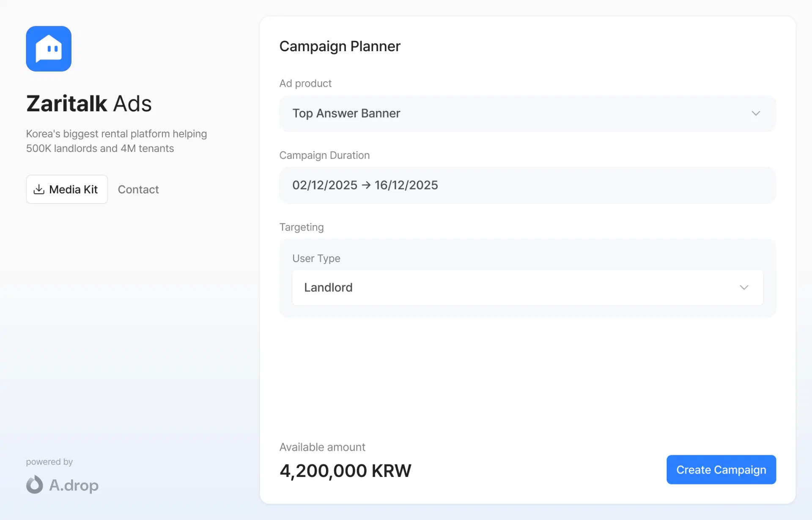Click the Campaign Duration label
This screenshot has width=812, height=520.
coord(324,155)
